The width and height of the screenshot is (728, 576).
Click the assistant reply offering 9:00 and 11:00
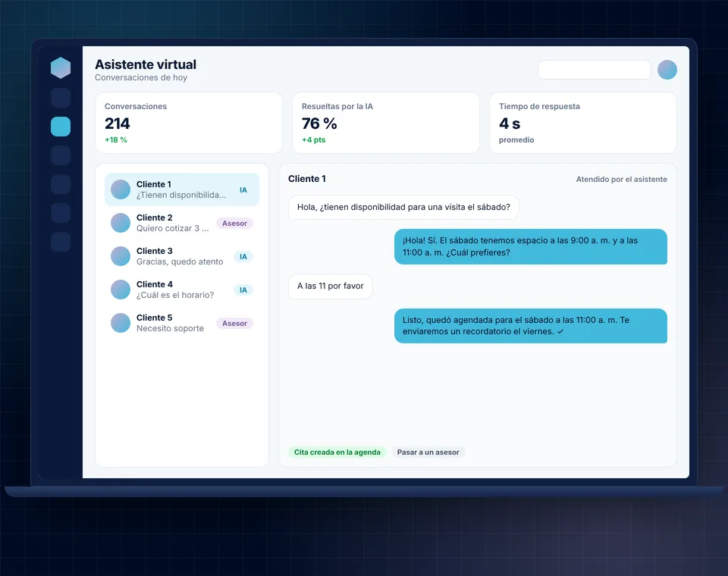coord(531,246)
